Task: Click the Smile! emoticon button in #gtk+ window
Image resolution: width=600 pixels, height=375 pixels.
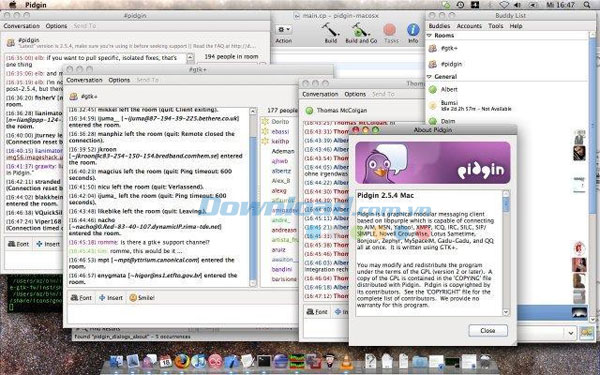Action: click(x=142, y=298)
